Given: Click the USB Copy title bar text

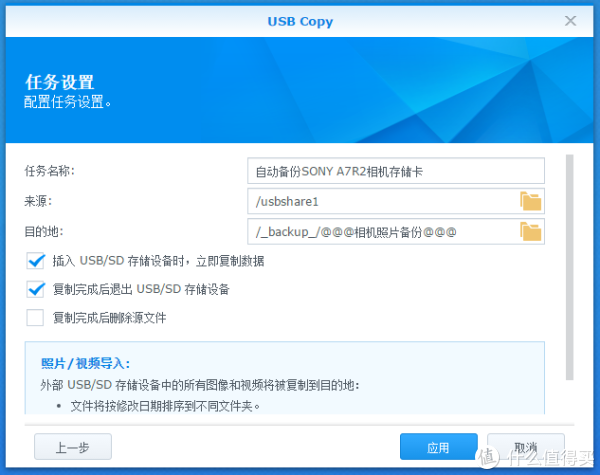Looking at the screenshot, I should 300,21.
